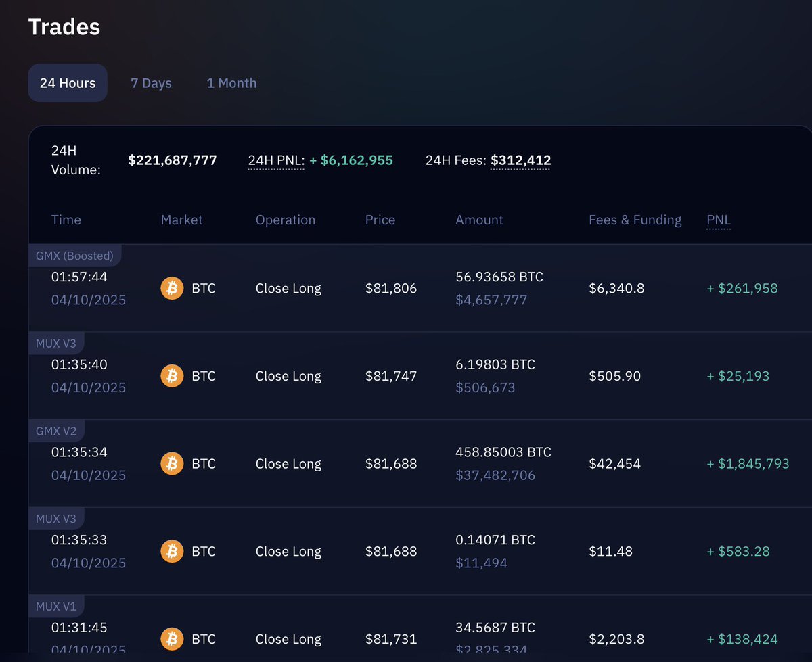Click the 24H PNL label
This screenshot has height=662, width=812.
pyautogui.click(x=276, y=161)
